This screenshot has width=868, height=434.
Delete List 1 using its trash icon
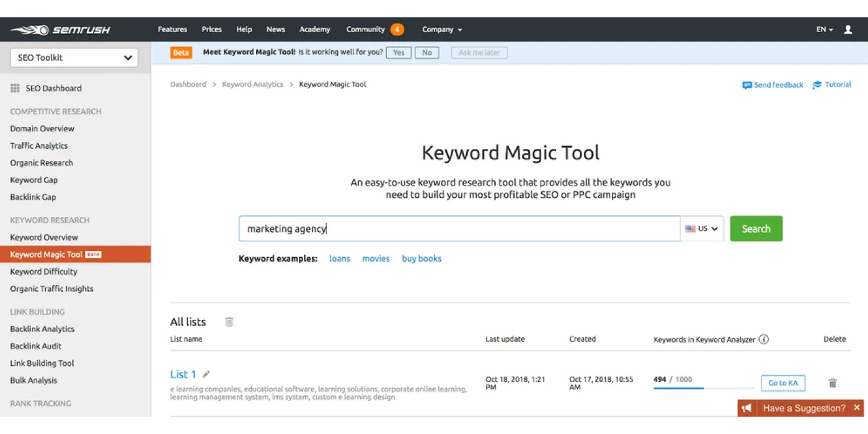pos(833,383)
